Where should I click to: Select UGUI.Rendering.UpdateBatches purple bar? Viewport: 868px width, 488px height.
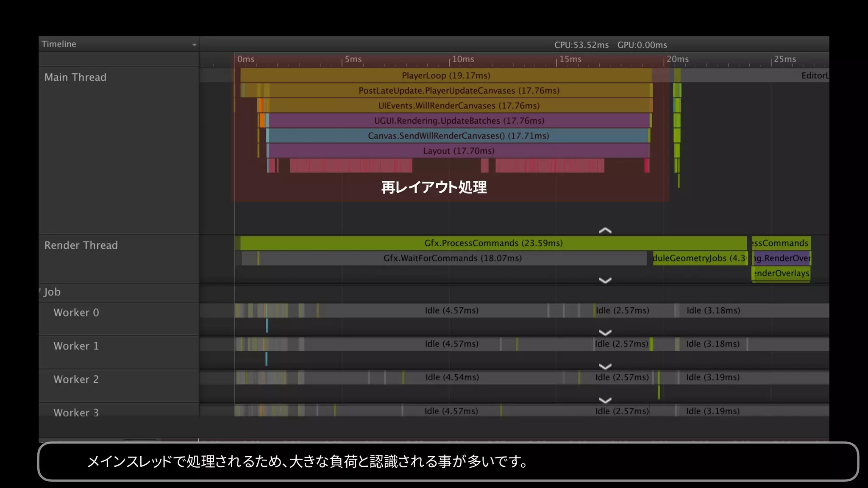pos(459,121)
